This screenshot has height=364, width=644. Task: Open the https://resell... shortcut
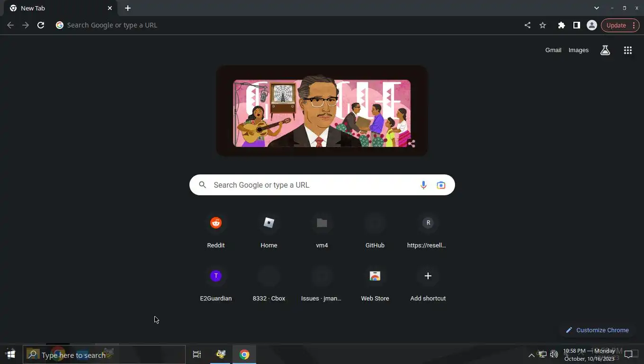pyautogui.click(x=428, y=231)
